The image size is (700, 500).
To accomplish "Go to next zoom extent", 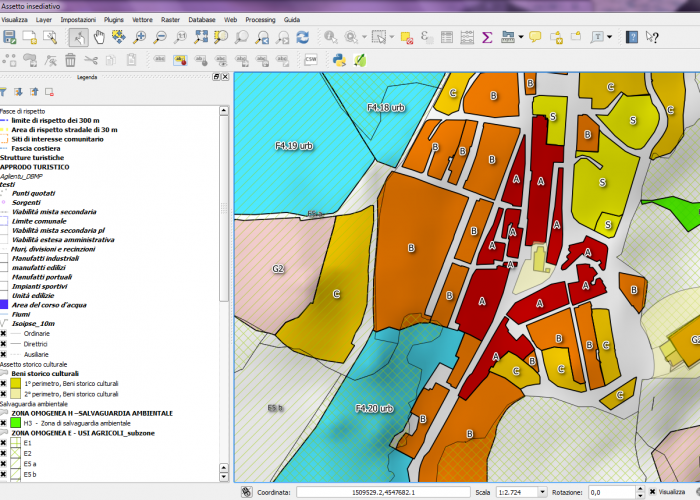I will point(282,37).
